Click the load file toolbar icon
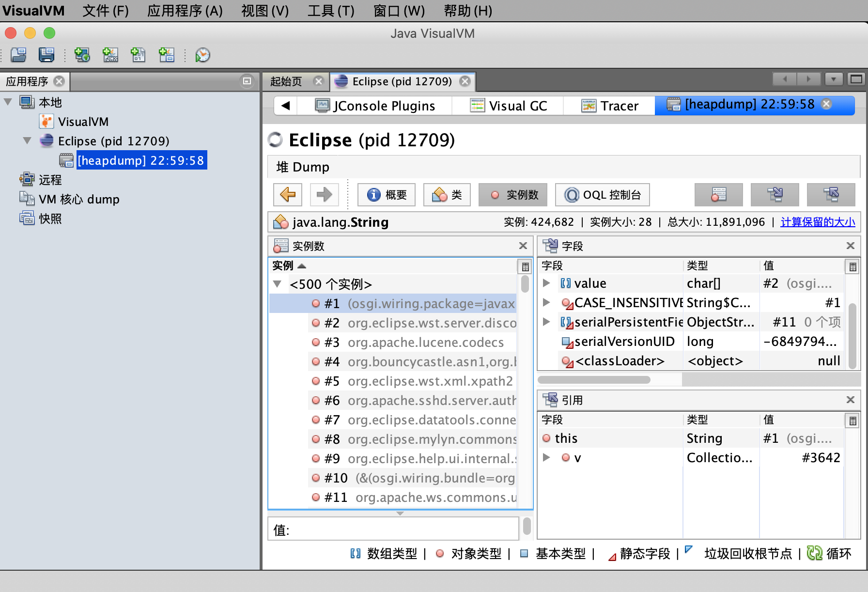868x592 pixels. (x=19, y=55)
